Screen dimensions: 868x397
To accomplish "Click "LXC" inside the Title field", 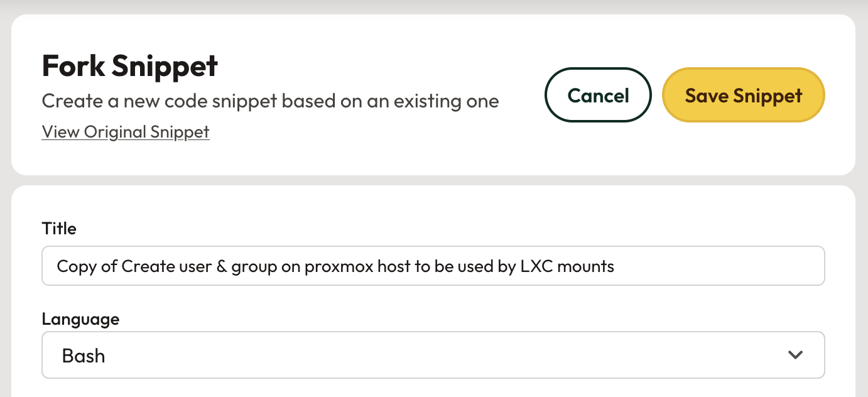I will (x=535, y=266).
